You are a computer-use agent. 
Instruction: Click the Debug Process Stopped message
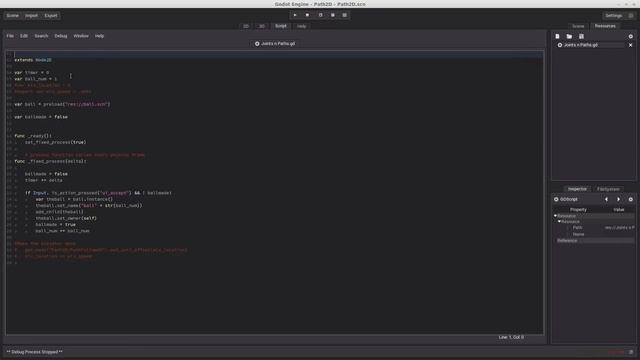[35, 352]
